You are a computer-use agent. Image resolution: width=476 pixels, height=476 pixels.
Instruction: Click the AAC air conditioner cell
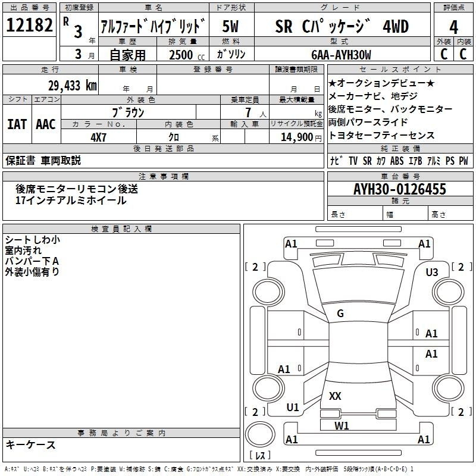pos(45,124)
